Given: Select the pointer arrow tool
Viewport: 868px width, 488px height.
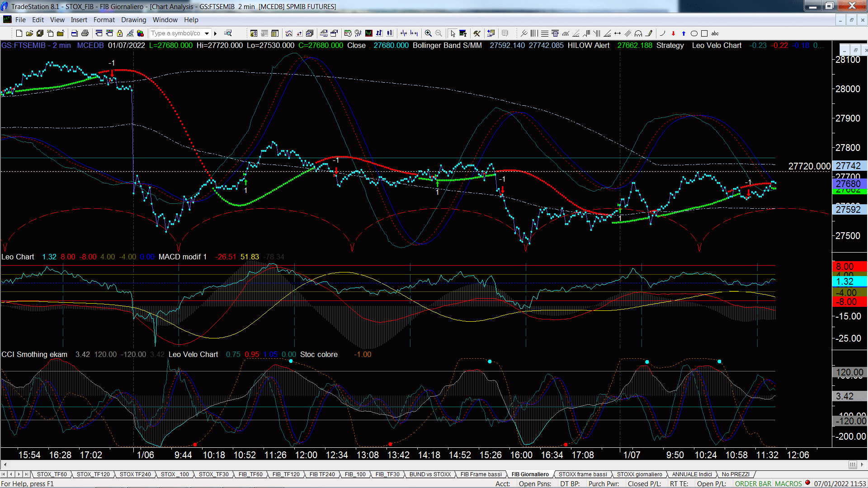Looking at the screenshot, I should (453, 33).
